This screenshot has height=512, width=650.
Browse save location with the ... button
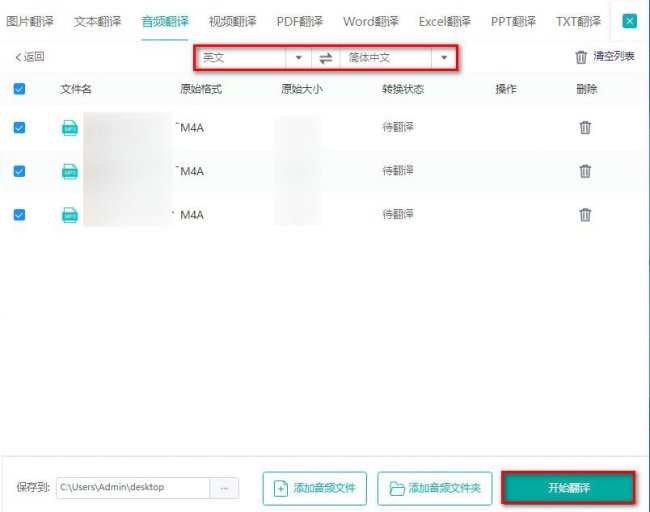tap(224, 488)
